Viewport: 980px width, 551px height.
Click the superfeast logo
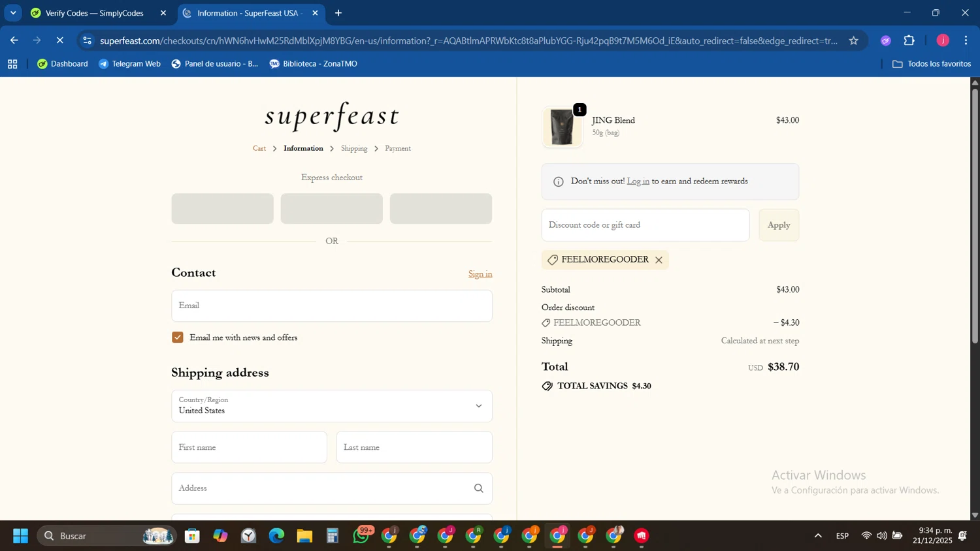point(332,117)
